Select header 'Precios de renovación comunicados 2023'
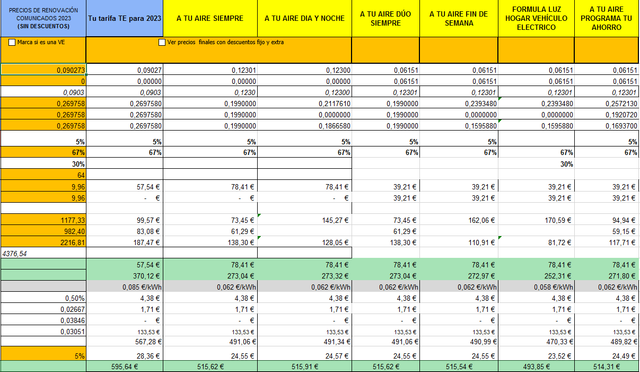 click(43, 18)
